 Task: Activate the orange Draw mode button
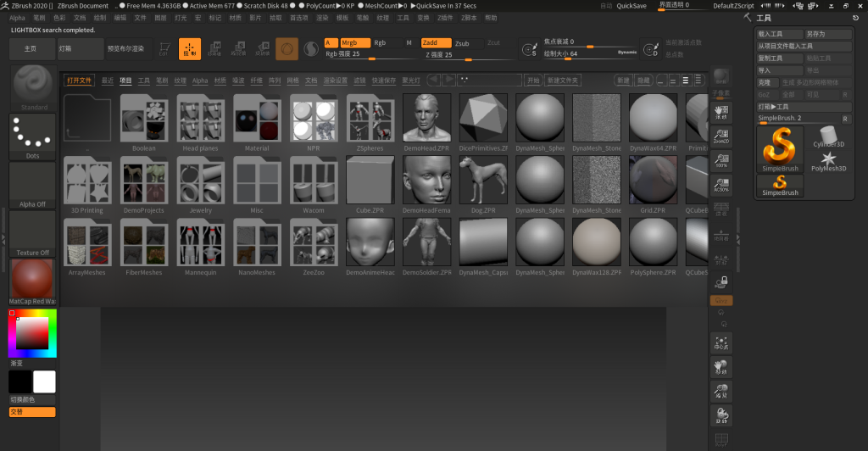[x=190, y=49]
